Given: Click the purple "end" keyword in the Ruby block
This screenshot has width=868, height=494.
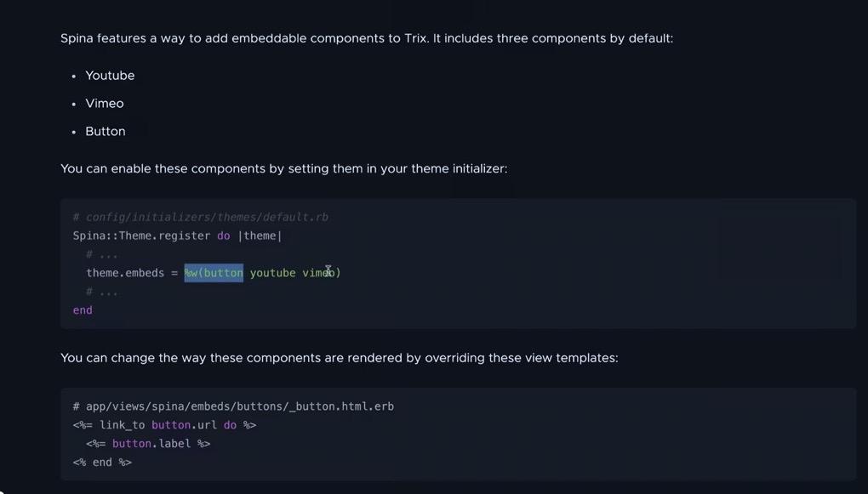Looking at the screenshot, I should (x=83, y=310).
